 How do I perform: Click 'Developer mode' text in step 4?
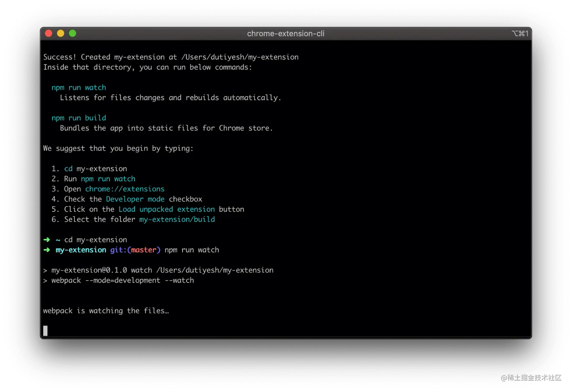point(135,199)
